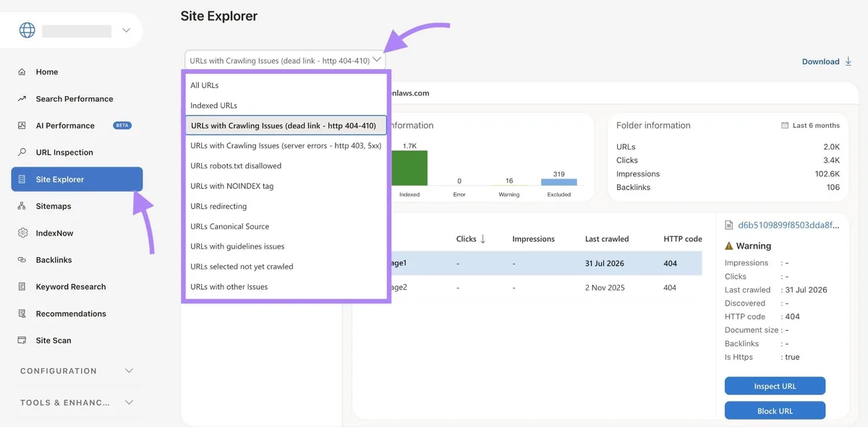
Task: Expand the site selector chevron
Action: [127, 30]
